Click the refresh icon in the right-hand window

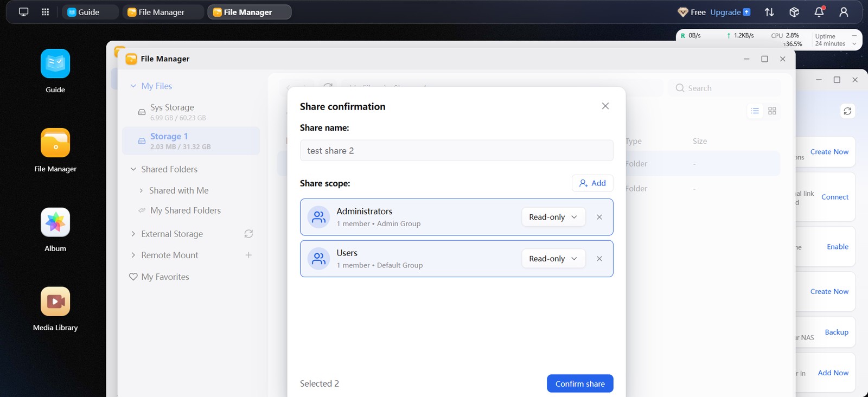847,111
